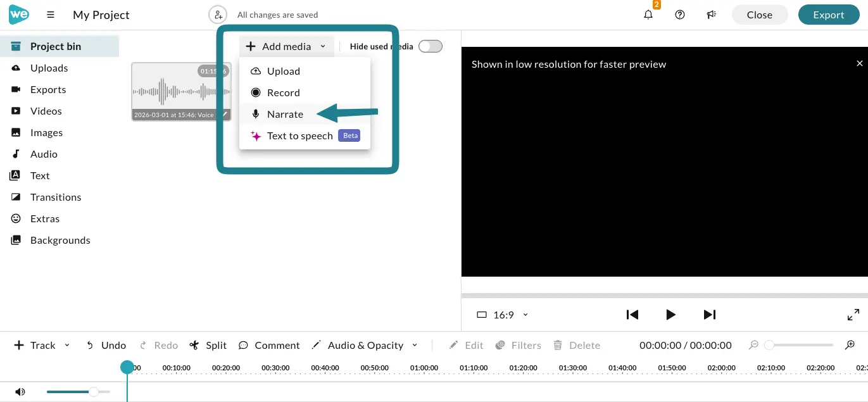This screenshot has height=402, width=868.
Task: Open the Track add dropdown
Action: click(42, 345)
